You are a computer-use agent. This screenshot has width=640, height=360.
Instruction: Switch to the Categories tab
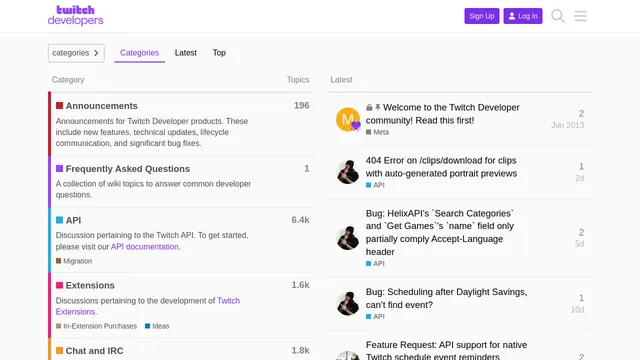tap(139, 53)
